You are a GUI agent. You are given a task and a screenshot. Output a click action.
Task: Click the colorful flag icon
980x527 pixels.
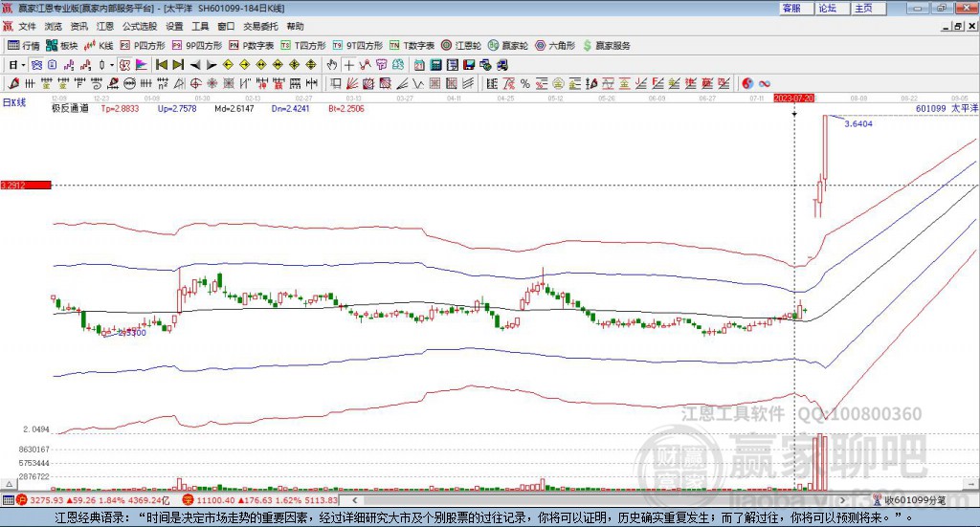pyautogui.click(x=142, y=65)
